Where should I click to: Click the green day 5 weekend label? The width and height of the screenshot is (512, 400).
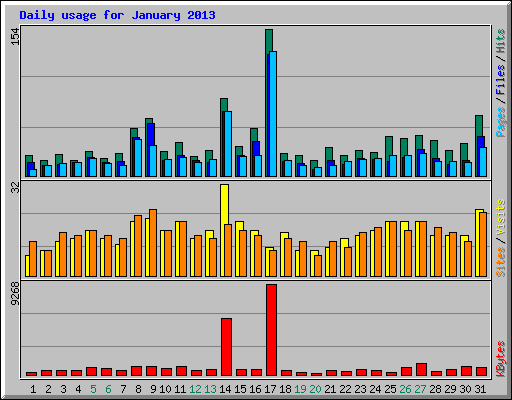[93, 389]
